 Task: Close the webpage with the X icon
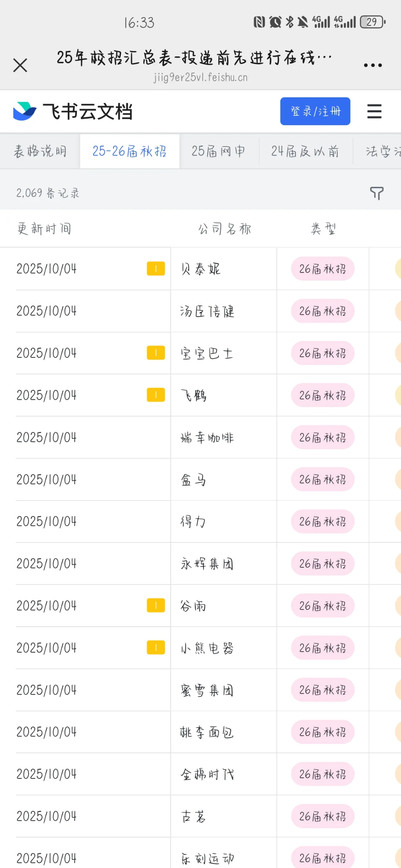20,65
